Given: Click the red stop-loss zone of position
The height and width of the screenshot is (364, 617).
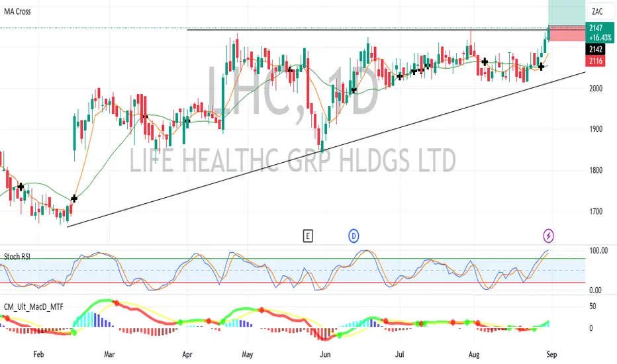Looking at the screenshot, I should [567, 33].
